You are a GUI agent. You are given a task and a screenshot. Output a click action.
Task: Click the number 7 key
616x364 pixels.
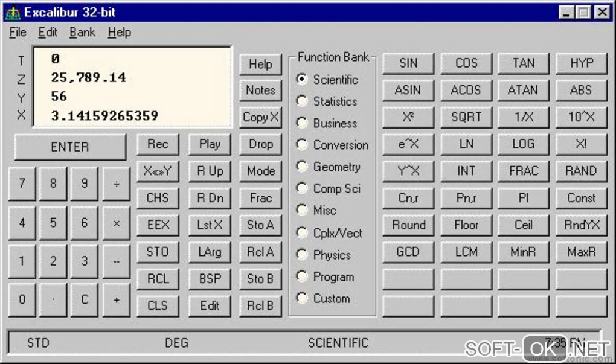[22, 184]
